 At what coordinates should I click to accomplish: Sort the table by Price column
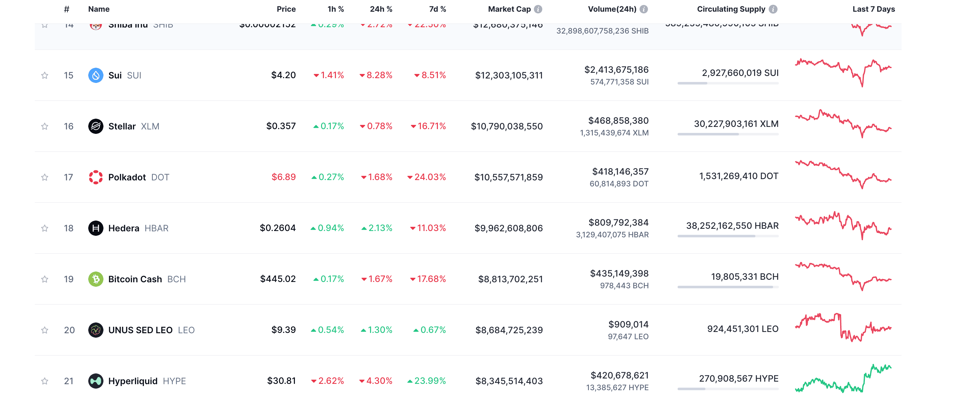[x=286, y=9]
